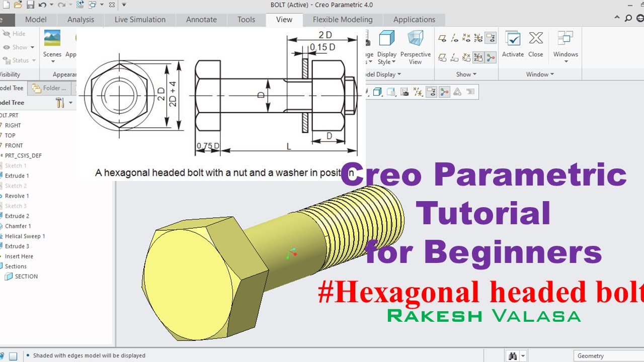644x362 pixels.
Task: Open the Tools ribbon tab
Action: pyautogui.click(x=246, y=20)
